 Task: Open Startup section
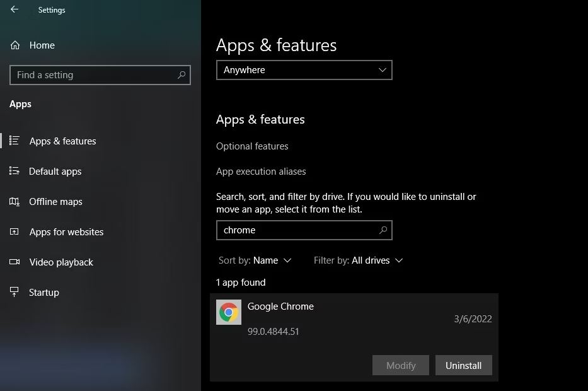44,293
